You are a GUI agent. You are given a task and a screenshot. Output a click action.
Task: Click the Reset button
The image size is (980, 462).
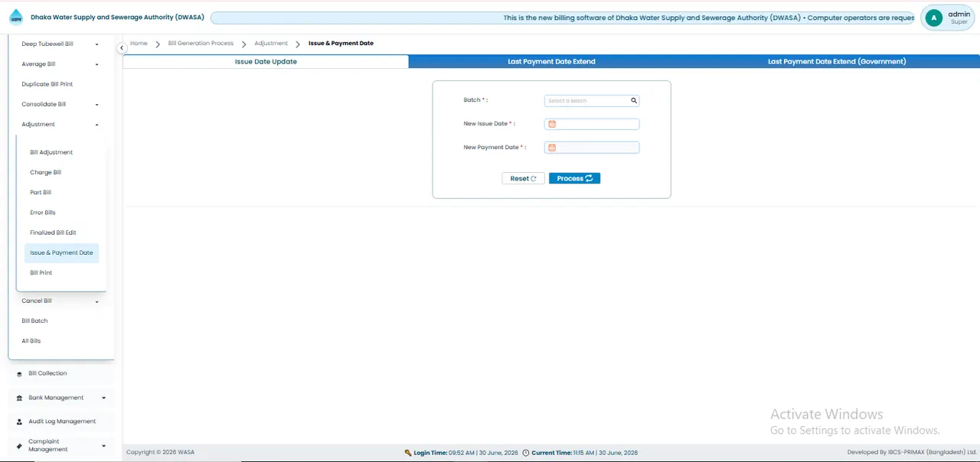(x=523, y=178)
